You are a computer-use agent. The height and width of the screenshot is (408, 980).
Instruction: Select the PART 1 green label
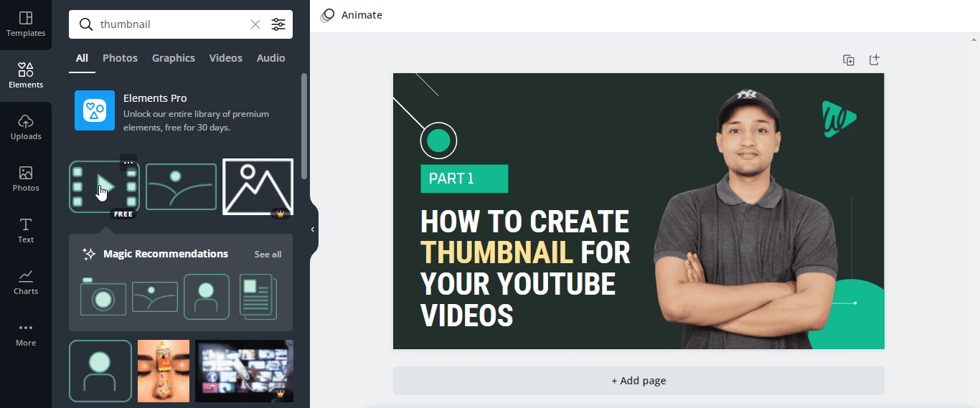464,179
